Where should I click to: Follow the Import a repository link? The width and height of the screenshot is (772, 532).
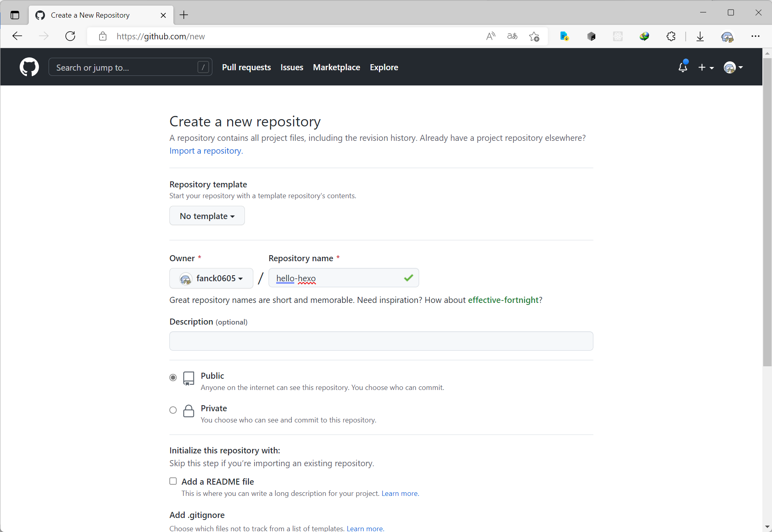pos(206,151)
